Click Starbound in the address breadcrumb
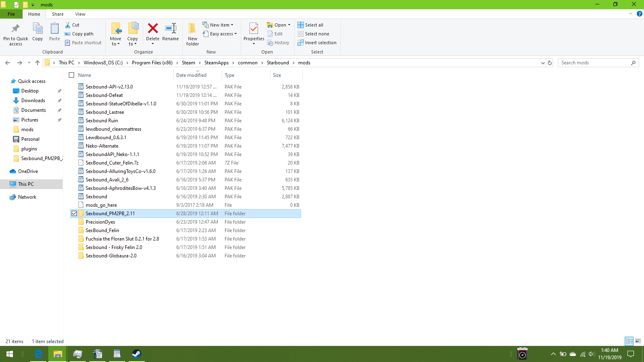This screenshot has width=644, height=362. coord(278,63)
